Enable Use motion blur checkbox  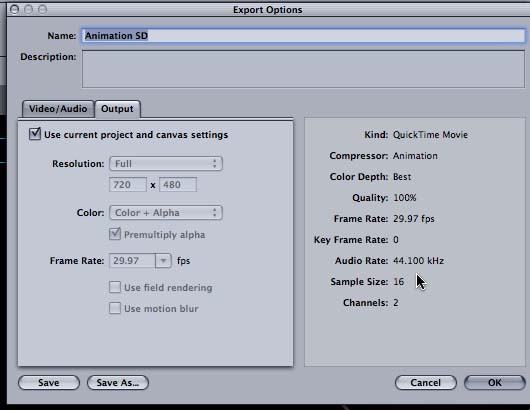[115, 308]
